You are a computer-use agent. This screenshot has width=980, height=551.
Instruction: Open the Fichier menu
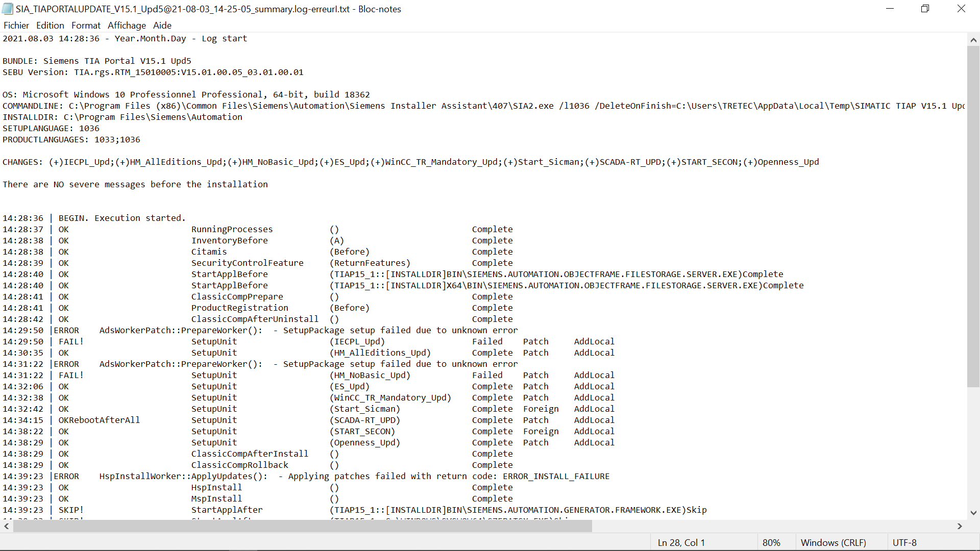16,26
